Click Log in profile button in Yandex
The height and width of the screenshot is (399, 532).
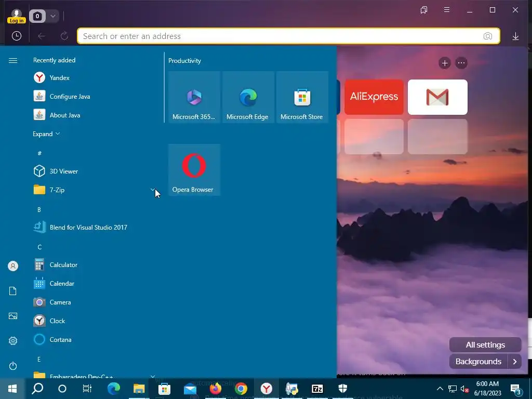click(16, 16)
